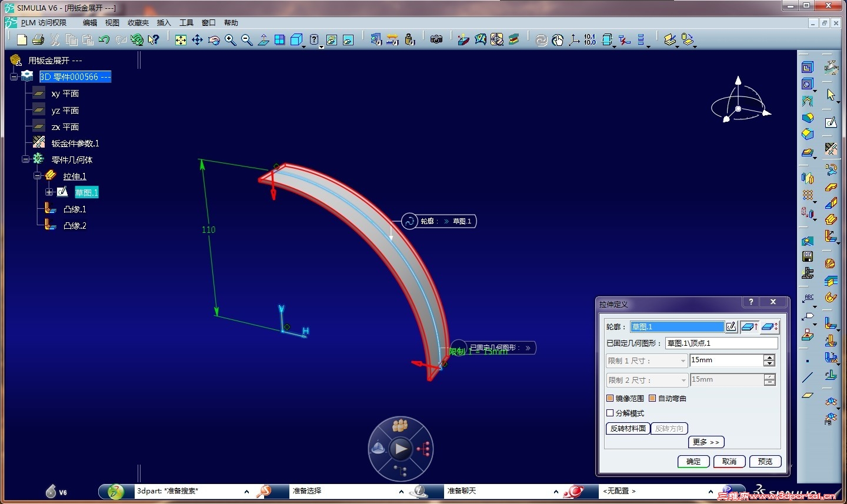Screen dimensions: 847x504
Task: Open the 3dpart search field dropdown arrow
Action: (x=246, y=491)
